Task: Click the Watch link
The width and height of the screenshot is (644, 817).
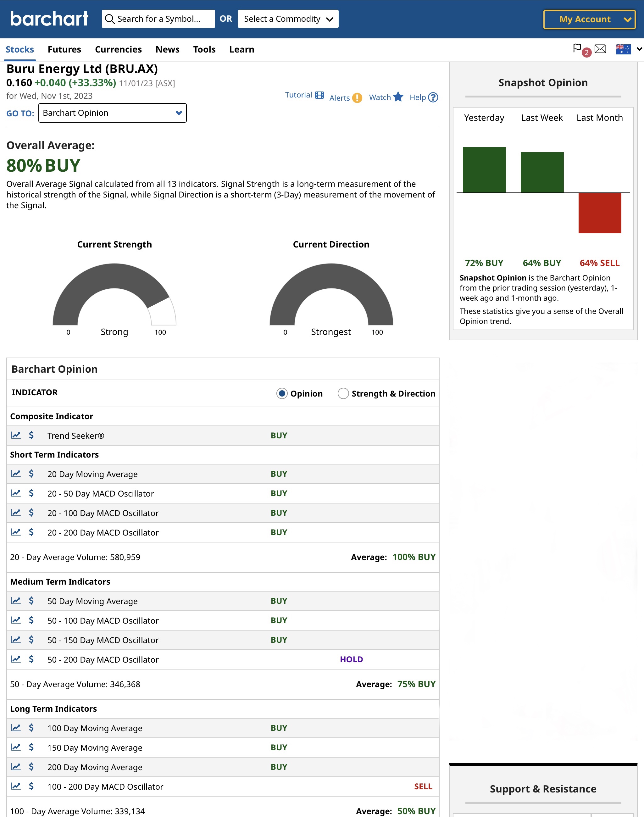Action: click(x=380, y=97)
